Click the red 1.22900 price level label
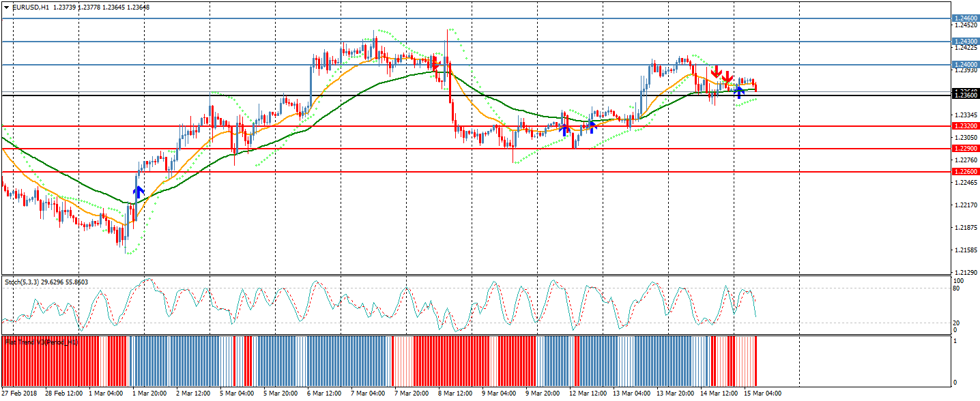 click(x=965, y=149)
